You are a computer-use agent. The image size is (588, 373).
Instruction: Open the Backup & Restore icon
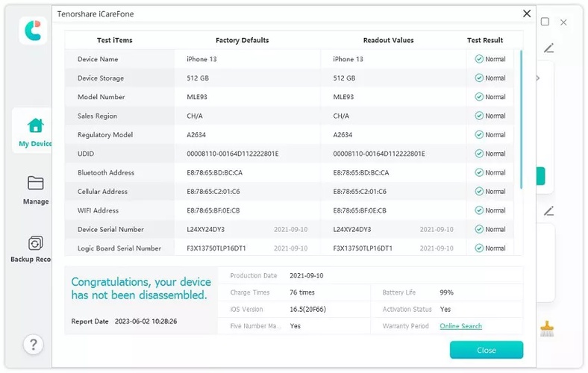(x=36, y=243)
